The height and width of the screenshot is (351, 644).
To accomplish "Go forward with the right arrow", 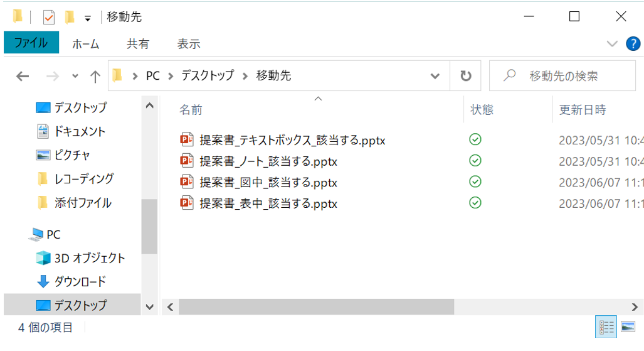I will [x=53, y=76].
